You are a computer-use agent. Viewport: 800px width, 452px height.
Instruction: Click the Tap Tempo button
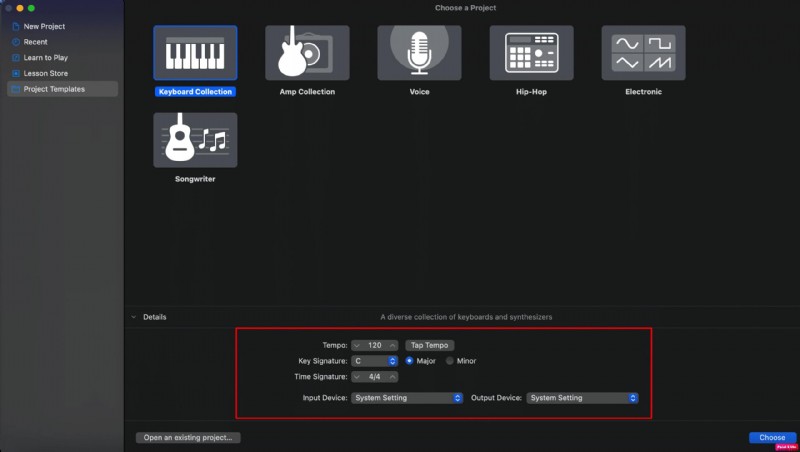(x=430, y=345)
